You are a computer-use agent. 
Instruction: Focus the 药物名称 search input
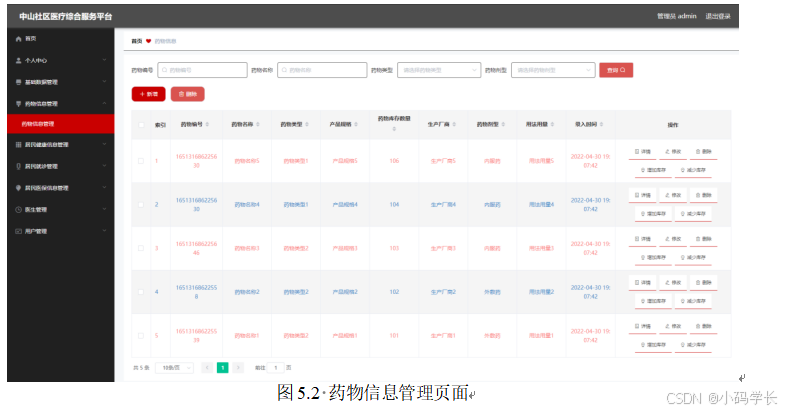pyautogui.click(x=322, y=70)
